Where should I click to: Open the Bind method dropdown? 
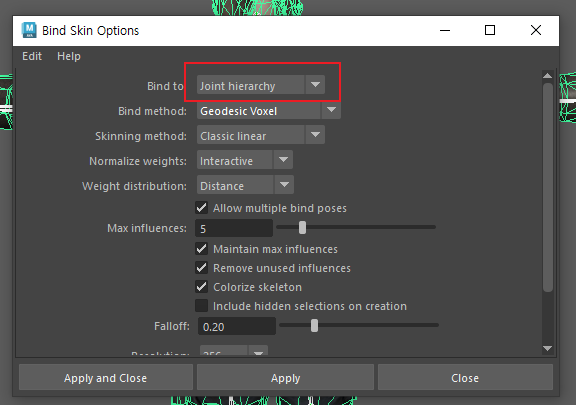tap(269, 111)
